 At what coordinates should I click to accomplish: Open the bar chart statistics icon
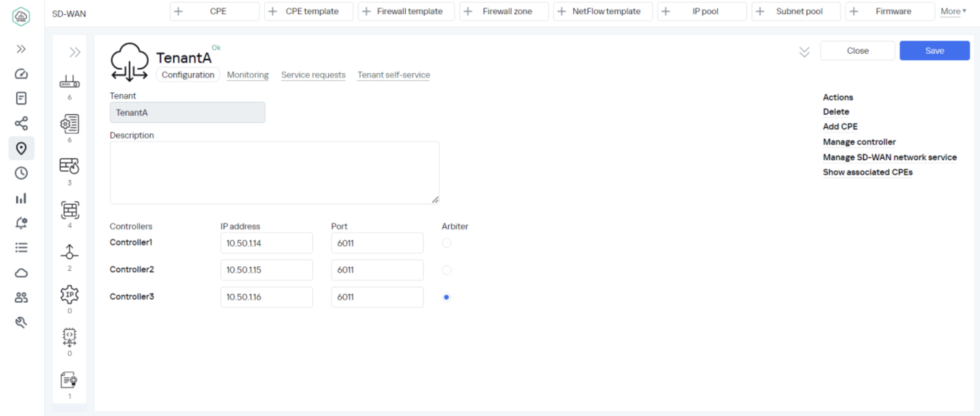[21, 198]
